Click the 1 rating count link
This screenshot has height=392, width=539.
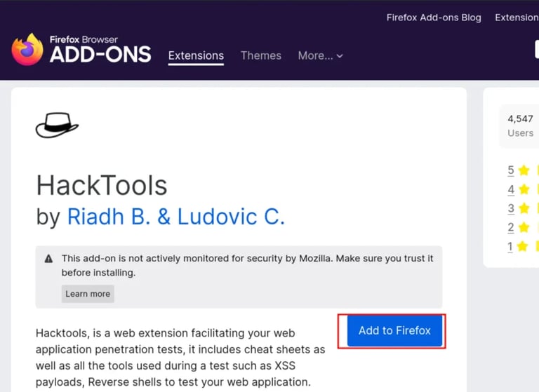(x=510, y=246)
